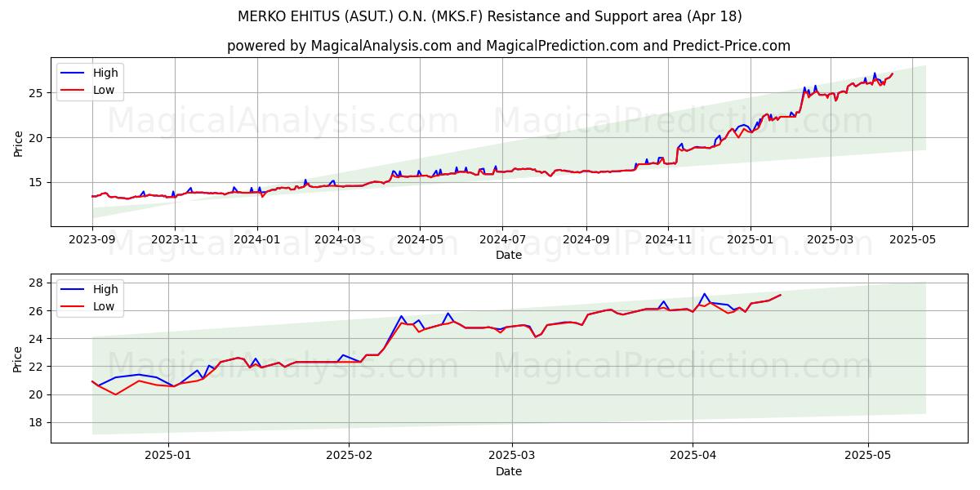Image resolution: width=980 pixels, height=490 pixels.
Task: Click the price tick 25 on top chart
Action: point(38,93)
